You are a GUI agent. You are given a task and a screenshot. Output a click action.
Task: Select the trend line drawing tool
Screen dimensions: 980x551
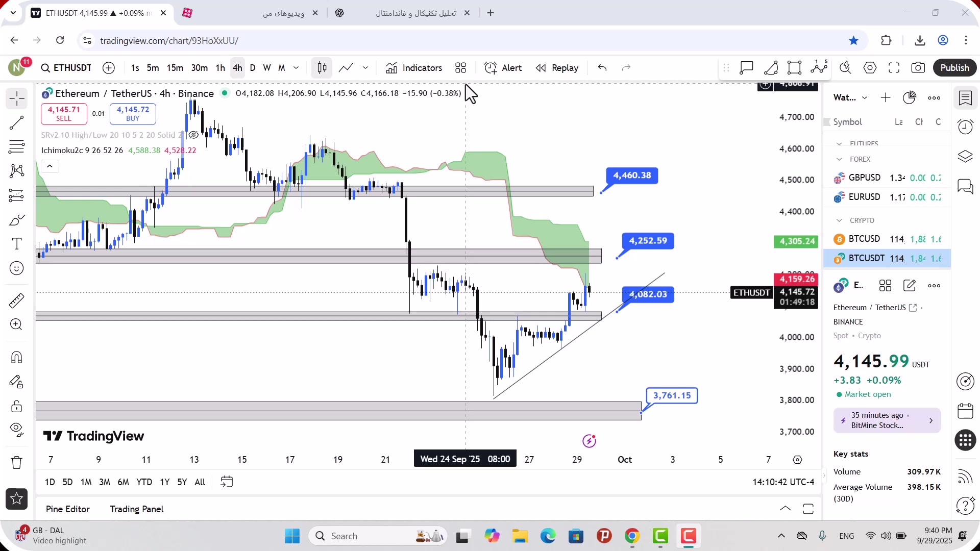tap(17, 122)
